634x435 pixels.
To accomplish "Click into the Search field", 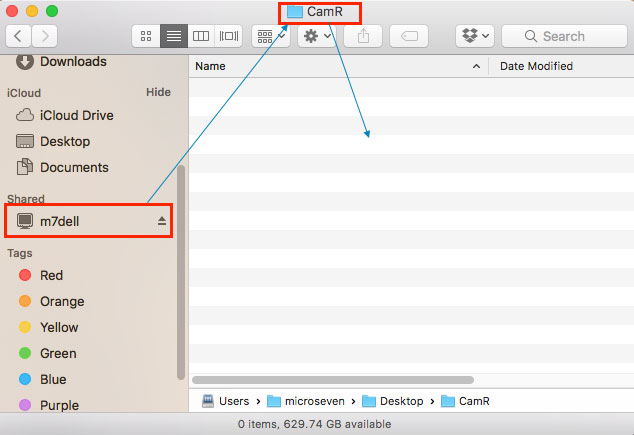I will 564,36.
